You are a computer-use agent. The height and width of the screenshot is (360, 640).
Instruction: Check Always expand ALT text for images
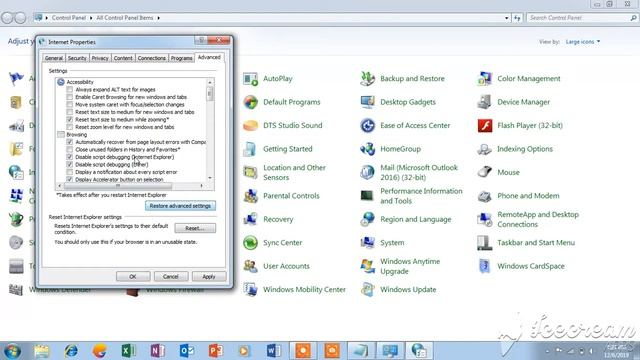point(70,89)
